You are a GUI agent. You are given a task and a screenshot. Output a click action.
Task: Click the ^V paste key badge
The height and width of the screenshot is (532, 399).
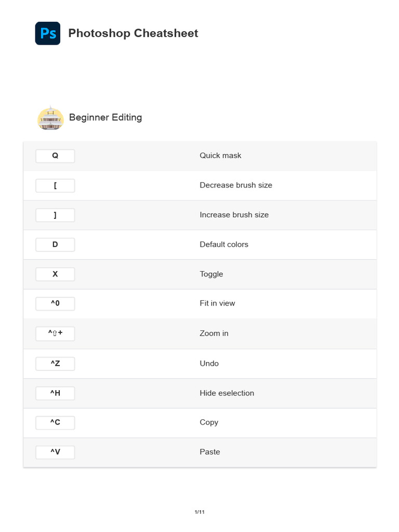[x=55, y=452]
